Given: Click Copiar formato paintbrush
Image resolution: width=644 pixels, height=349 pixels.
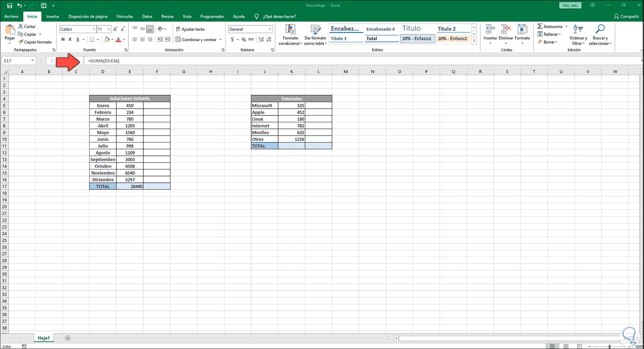Looking at the screenshot, I should (x=35, y=42).
